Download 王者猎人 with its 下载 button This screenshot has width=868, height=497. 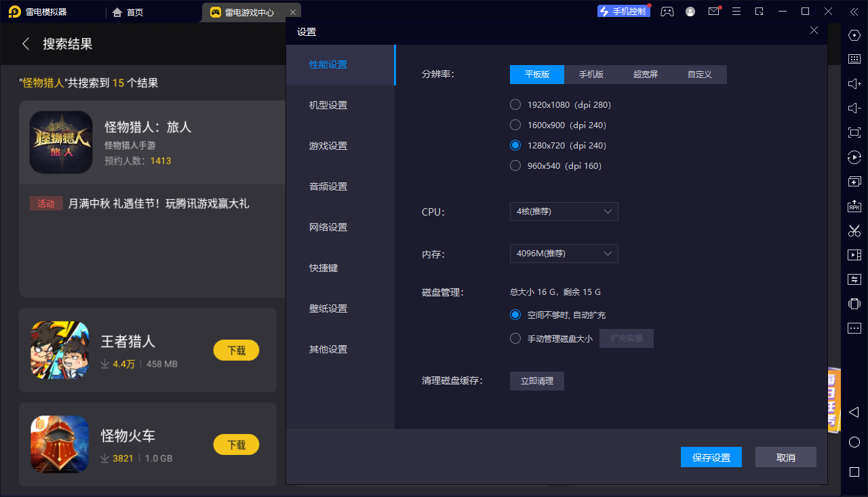point(236,351)
